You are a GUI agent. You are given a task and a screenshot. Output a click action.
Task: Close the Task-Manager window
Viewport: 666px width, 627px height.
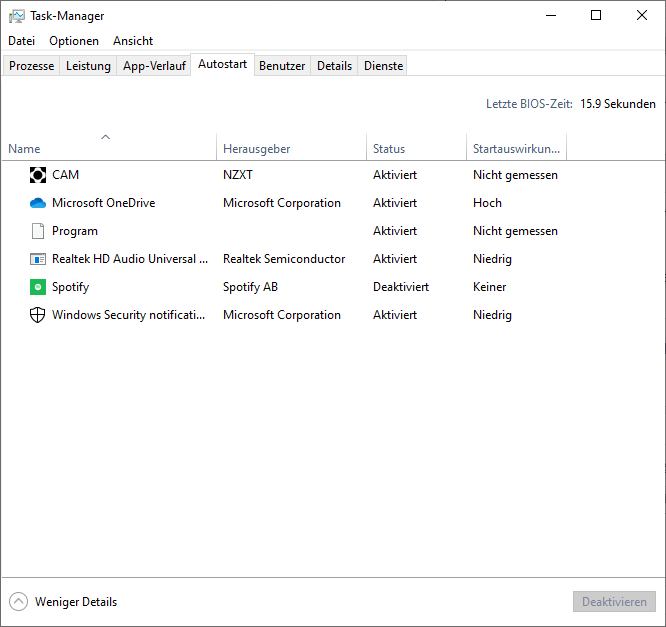pyautogui.click(x=642, y=15)
